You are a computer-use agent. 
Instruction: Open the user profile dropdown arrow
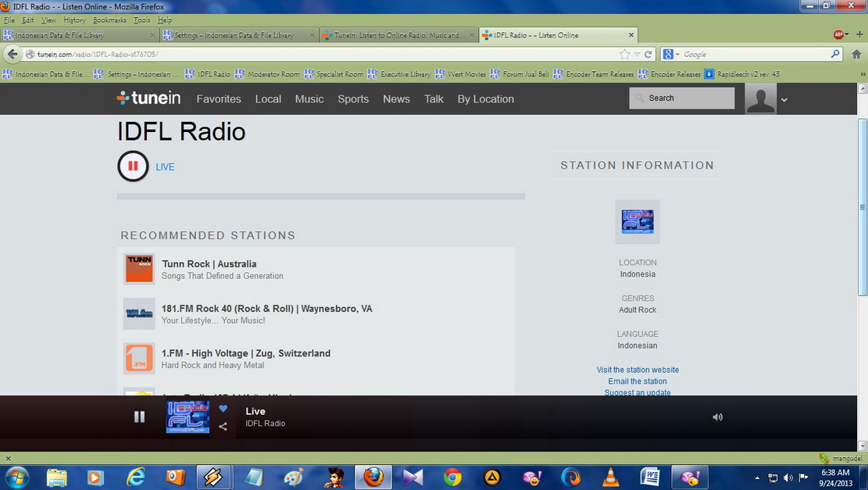[x=784, y=100]
